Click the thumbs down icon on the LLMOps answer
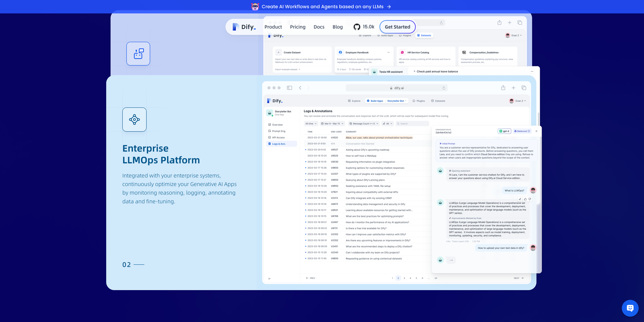 pyautogui.click(x=530, y=199)
